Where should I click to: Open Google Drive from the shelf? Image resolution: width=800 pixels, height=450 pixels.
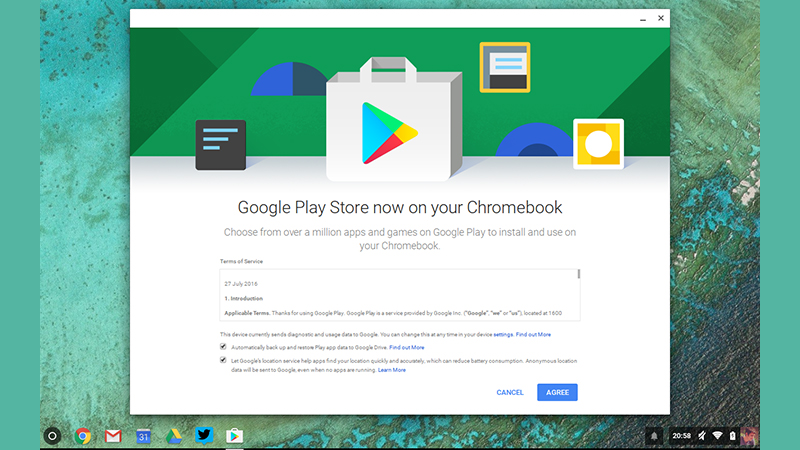click(x=173, y=436)
